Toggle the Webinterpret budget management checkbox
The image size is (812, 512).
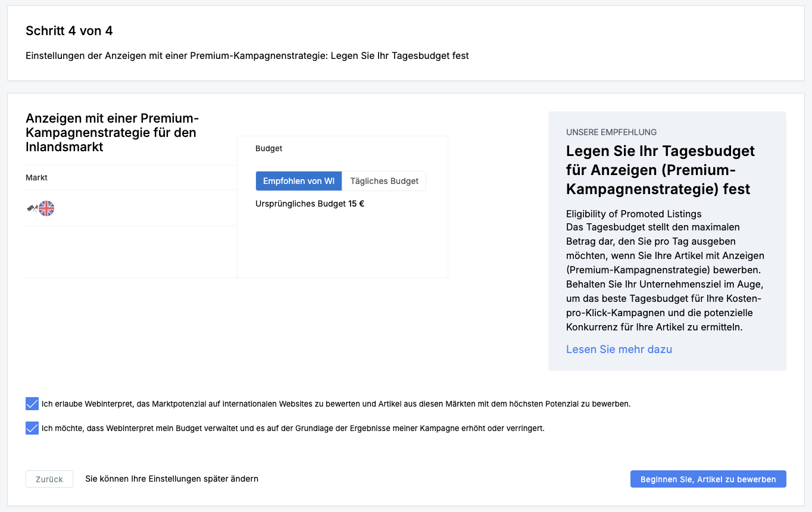(32, 428)
